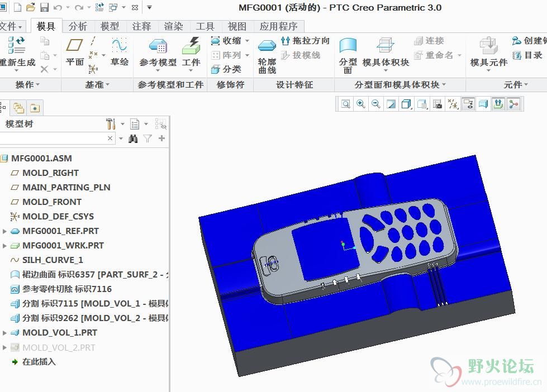The height and width of the screenshot is (392, 547).
Task: Open the view manager icon
Action: (437, 104)
